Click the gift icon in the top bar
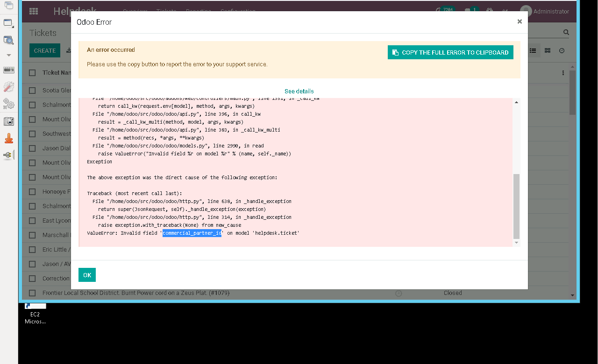Screen dimensions: 598x364 coord(490,11)
